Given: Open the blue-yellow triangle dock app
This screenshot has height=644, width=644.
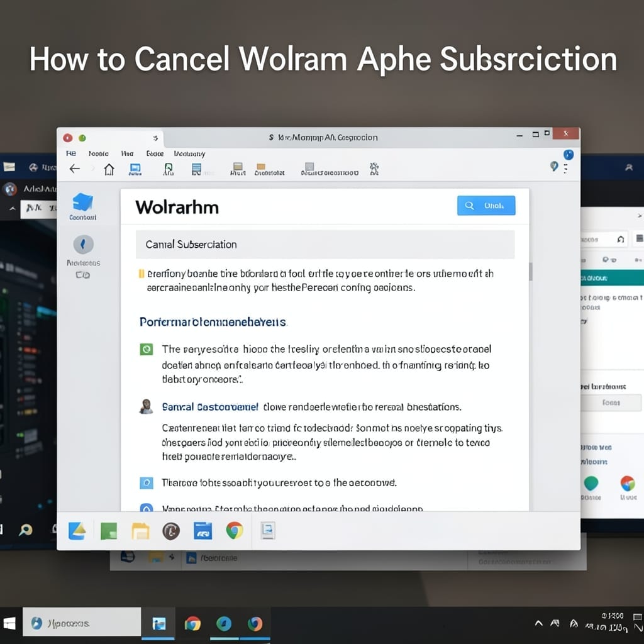Looking at the screenshot, I should (x=77, y=531).
